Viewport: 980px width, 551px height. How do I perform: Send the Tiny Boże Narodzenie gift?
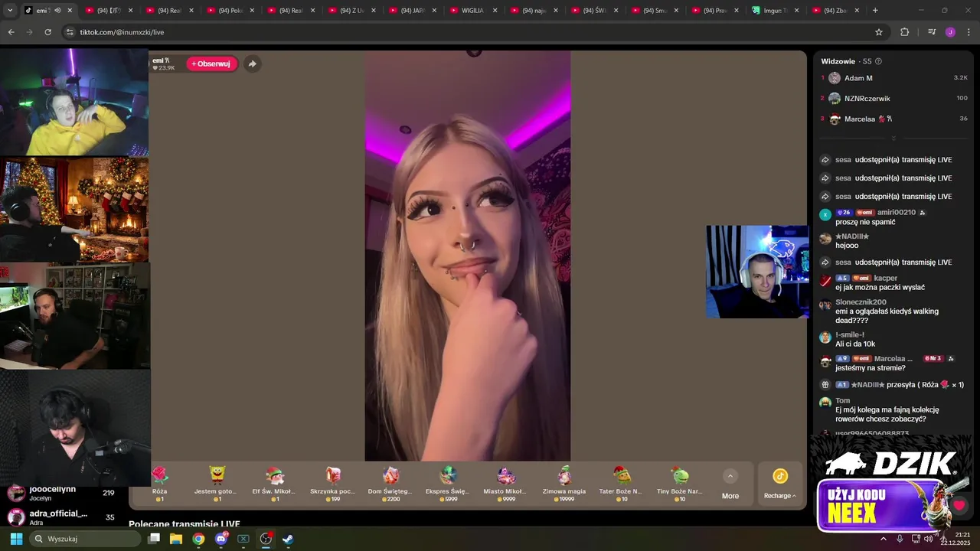click(679, 484)
